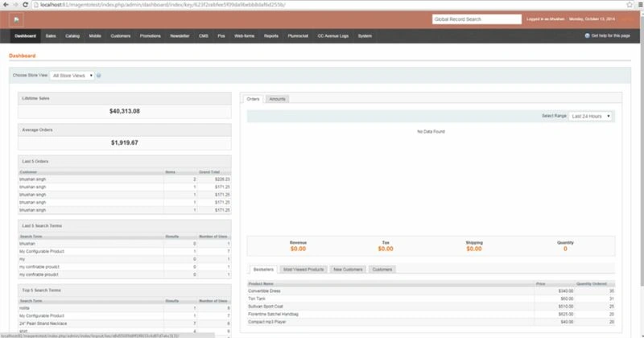Open the Customers menu in the navigation bar

click(120, 36)
